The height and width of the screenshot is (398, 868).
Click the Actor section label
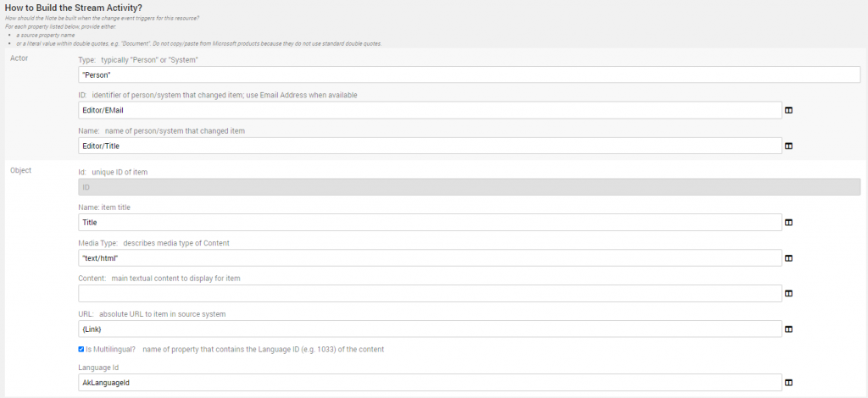[x=19, y=58]
